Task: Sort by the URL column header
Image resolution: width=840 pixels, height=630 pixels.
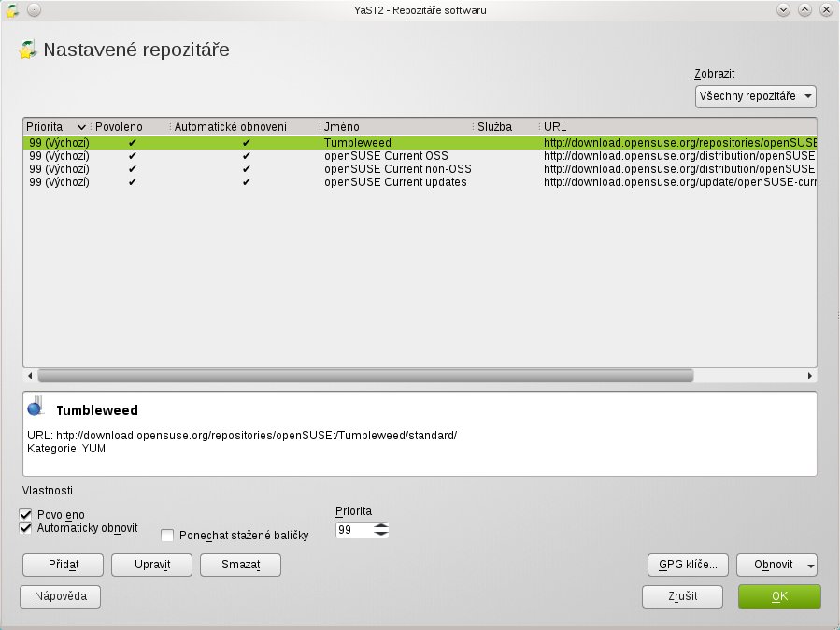Action: pyautogui.click(x=677, y=127)
